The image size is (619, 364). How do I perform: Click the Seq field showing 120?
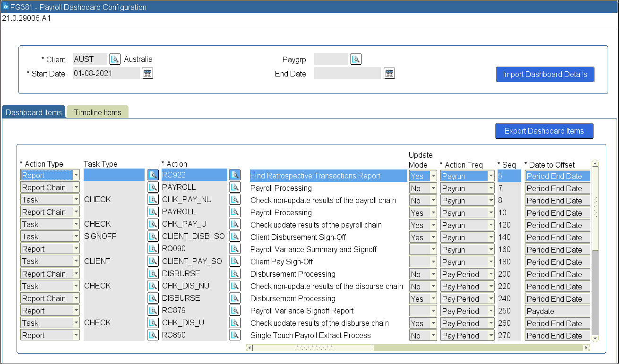(508, 225)
